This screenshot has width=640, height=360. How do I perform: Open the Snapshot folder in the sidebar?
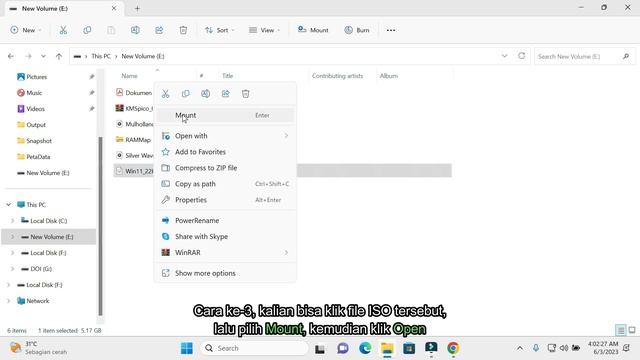click(39, 141)
